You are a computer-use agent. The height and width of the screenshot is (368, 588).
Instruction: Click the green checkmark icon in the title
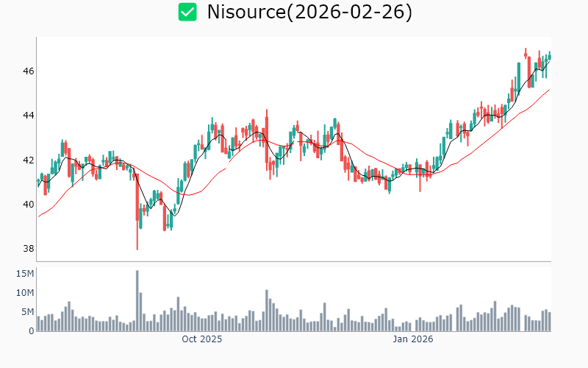tap(188, 12)
